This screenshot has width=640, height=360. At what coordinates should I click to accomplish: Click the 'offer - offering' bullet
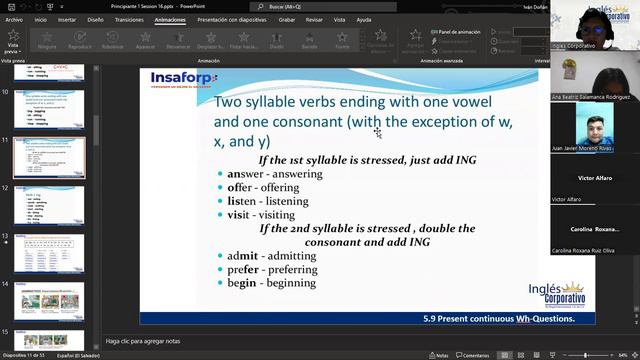tap(263, 187)
